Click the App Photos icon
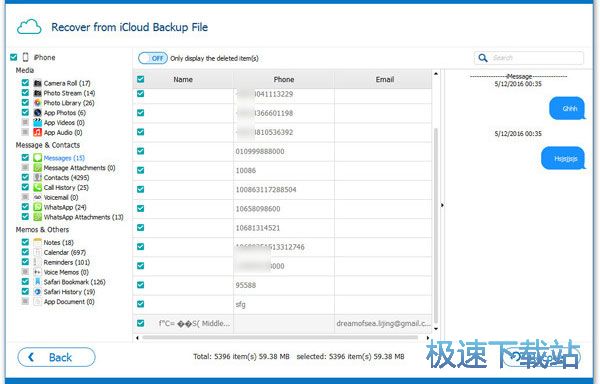Screen dimensions: 600x384 pyautogui.click(x=38, y=113)
